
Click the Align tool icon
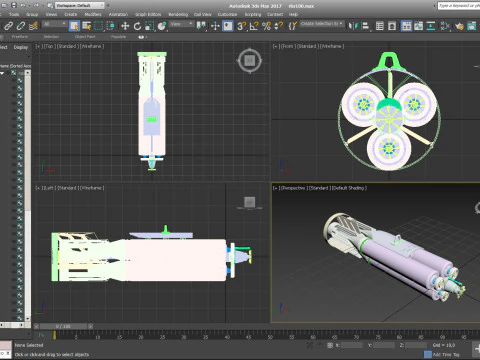click(365, 26)
